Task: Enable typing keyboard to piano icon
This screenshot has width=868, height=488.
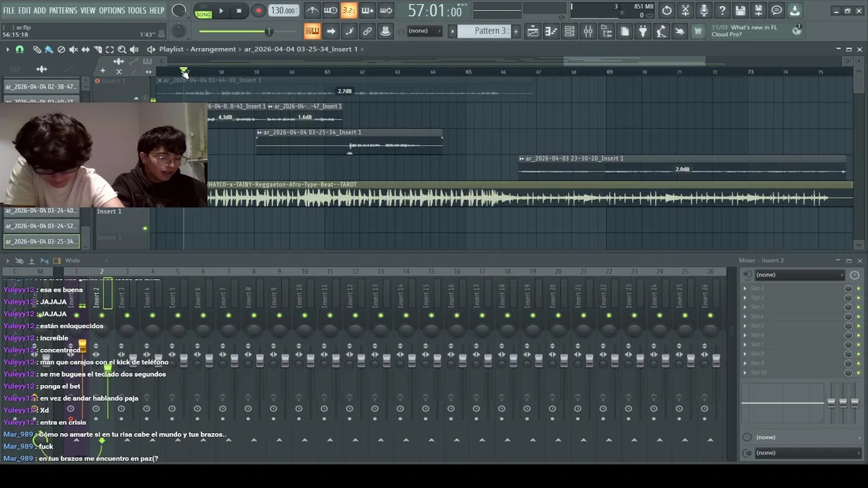Action: pos(312,31)
